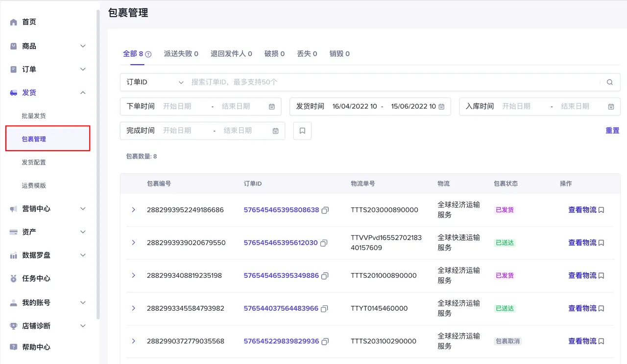Copy order ID 576545465395612030 using copy icon
Viewport: 627px width, 364px height.
tap(324, 243)
